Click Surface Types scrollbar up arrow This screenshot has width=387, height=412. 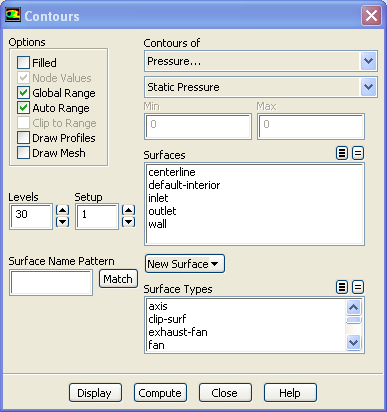[x=353, y=307]
